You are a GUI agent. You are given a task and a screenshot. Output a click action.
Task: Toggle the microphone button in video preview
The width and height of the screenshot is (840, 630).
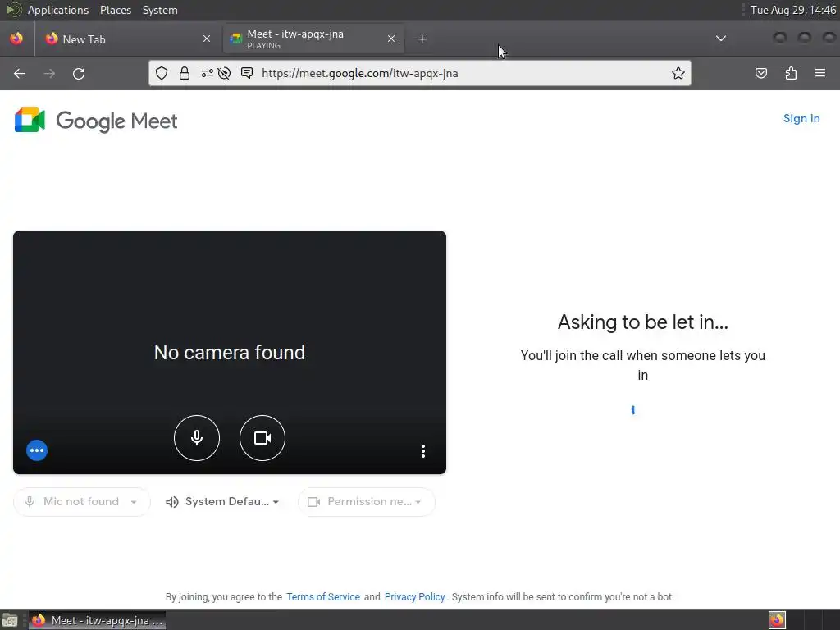[x=197, y=438]
